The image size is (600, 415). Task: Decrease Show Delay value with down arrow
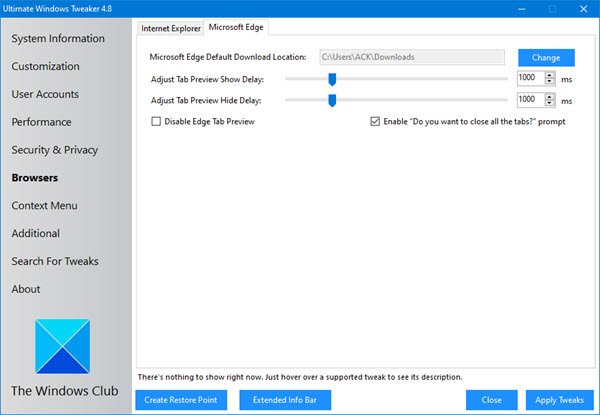pos(550,81)
